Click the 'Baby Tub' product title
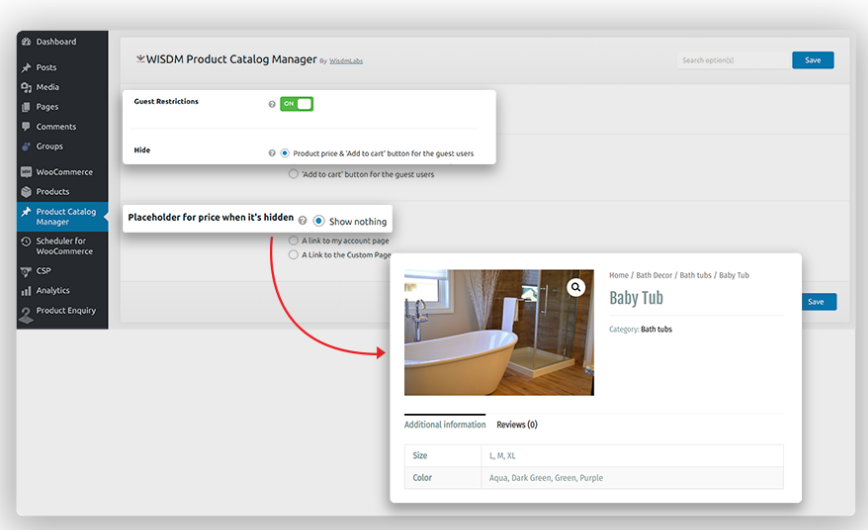Screen dimensions: 868x530 636,298
